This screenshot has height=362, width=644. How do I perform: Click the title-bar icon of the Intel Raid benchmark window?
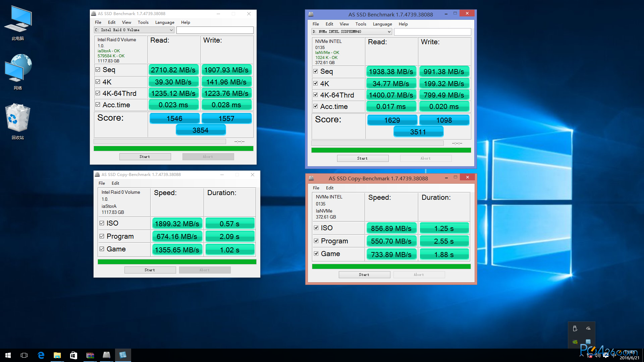[x=94, y=14]
